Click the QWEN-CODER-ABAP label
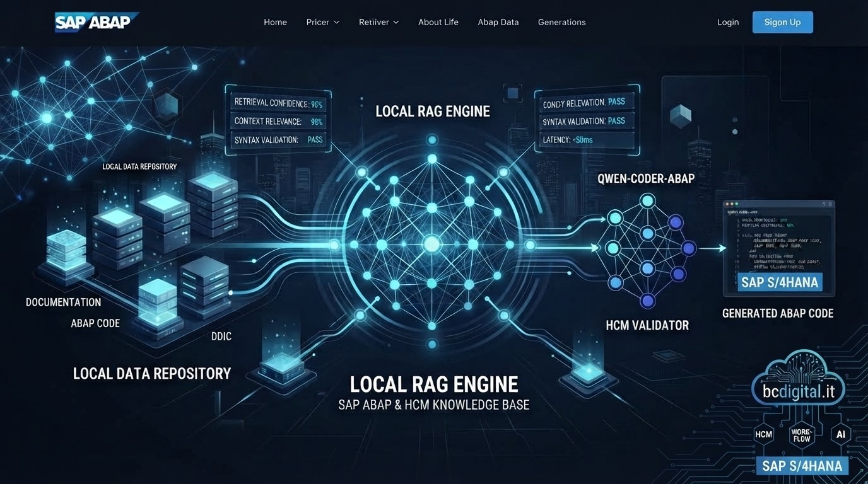Image resolution: width=868 pixels, height=484 pixels. tap(646, 179)
